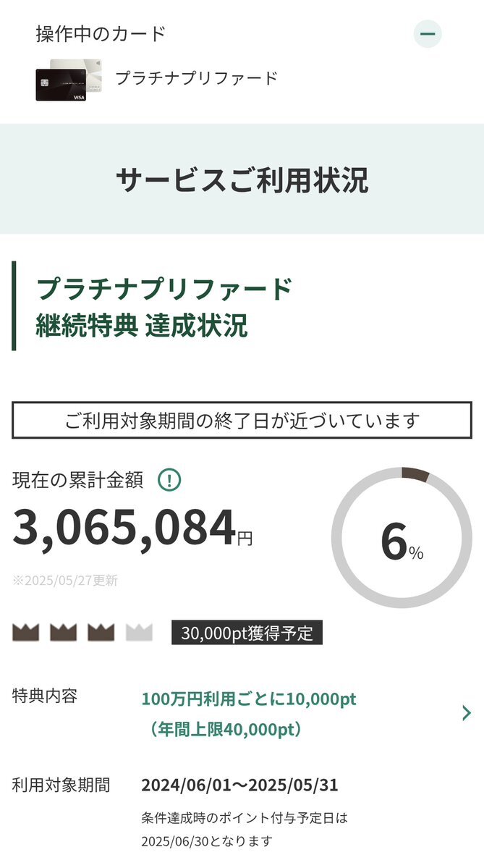The width and height of the screenshot is (484, 868).
Task: Click the 6% circular progress ring
Action: (402, 537)
